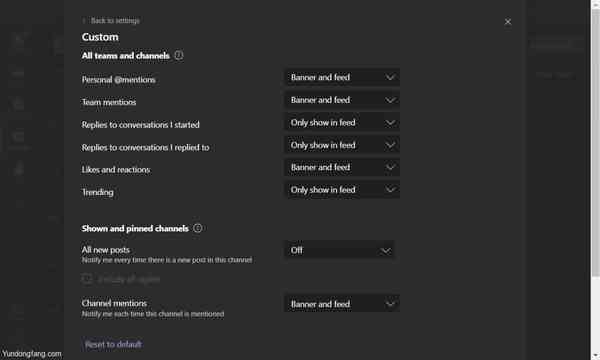Viewport: 600px width, 360px height.
Task: Click the scrollbar down arrow
Action: 596,356
